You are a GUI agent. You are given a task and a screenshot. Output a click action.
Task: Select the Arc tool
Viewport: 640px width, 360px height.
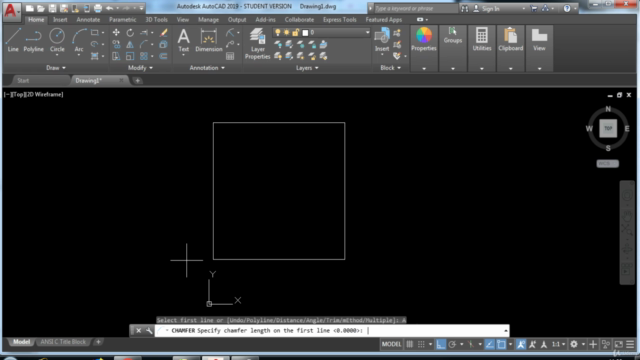pyautogui.click(x=79, y=40)
